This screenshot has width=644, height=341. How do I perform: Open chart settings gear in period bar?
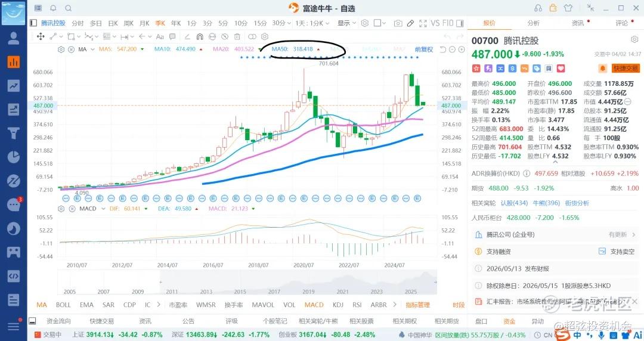[x=365, y=23]
